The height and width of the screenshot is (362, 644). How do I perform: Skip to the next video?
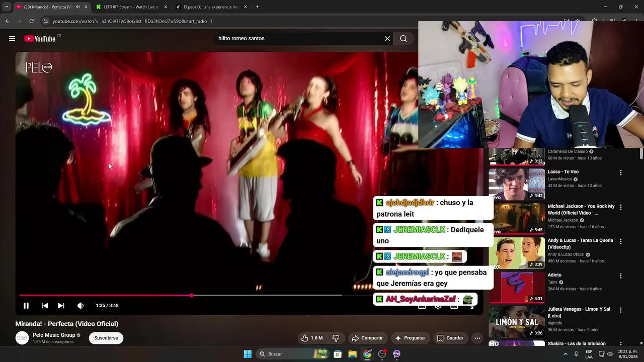pos(61,306)
